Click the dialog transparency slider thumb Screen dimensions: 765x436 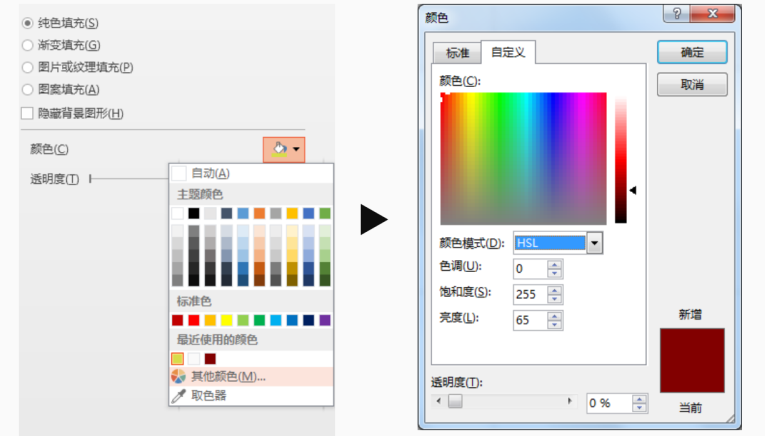[455, 401]
